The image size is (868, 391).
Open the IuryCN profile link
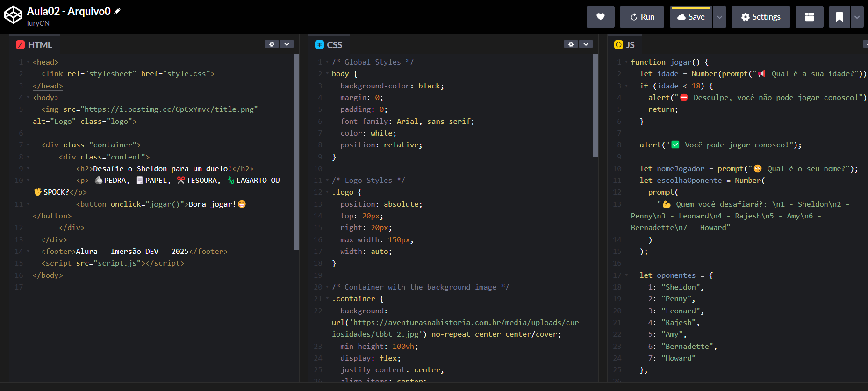[38, 23]
